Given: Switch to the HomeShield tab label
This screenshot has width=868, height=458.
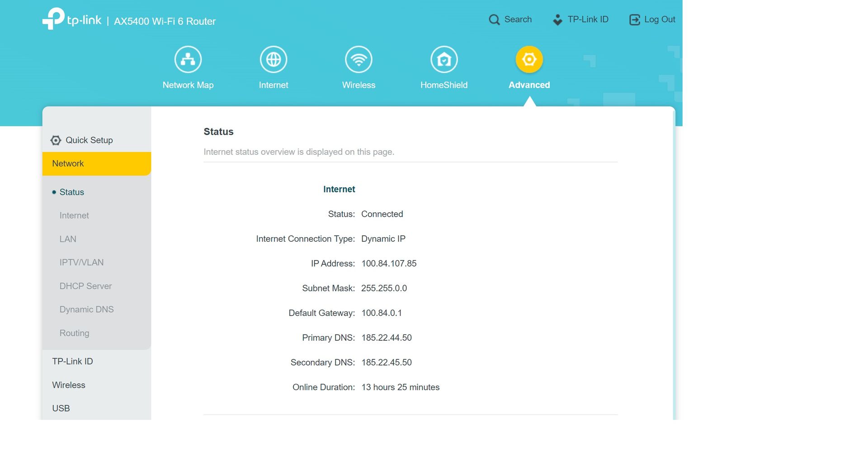Looking at the screenshot, I should 444,85.
